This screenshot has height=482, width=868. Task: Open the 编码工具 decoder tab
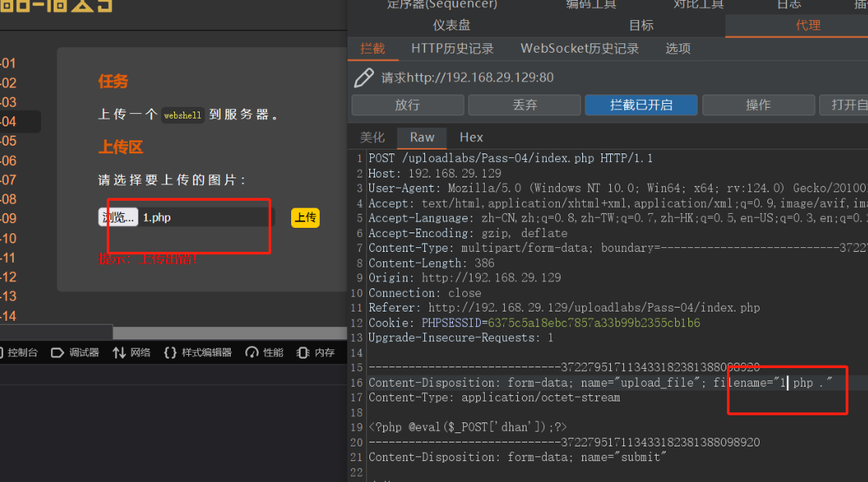(x=592, y=5)
